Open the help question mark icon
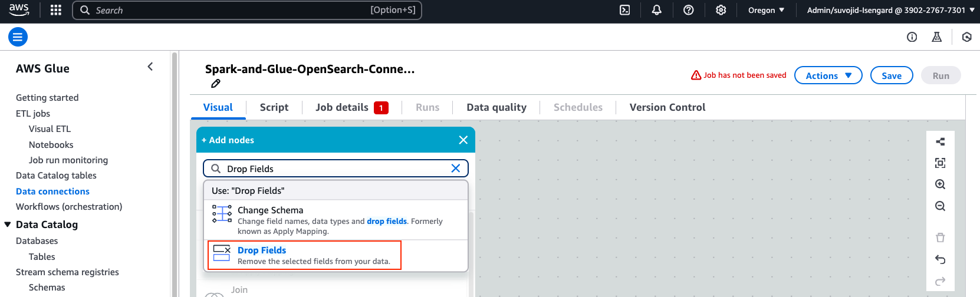Screen dimensions: 980x297 click(x=688, y=10)
